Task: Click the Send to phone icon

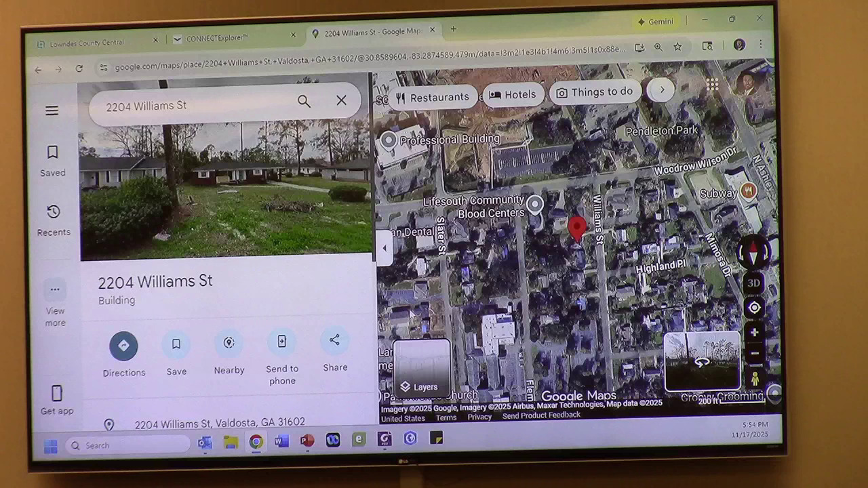Action: pyautogui.click(x=282, y=342)
